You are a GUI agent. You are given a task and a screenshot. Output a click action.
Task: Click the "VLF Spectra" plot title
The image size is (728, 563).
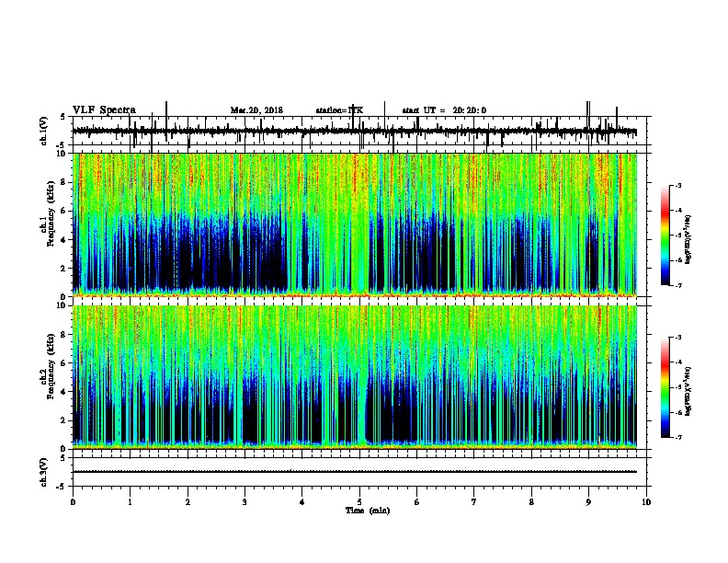(x=104, y=110)
